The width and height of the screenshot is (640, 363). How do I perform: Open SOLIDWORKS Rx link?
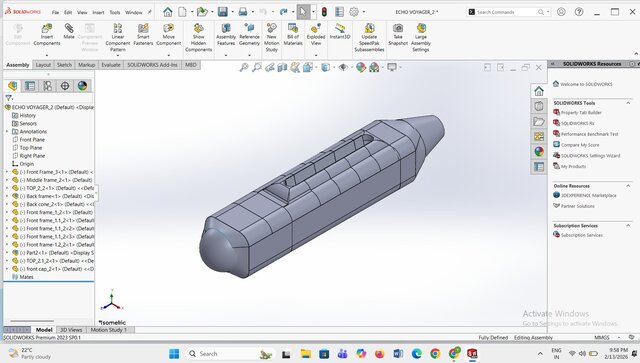[x=577, y=123]
